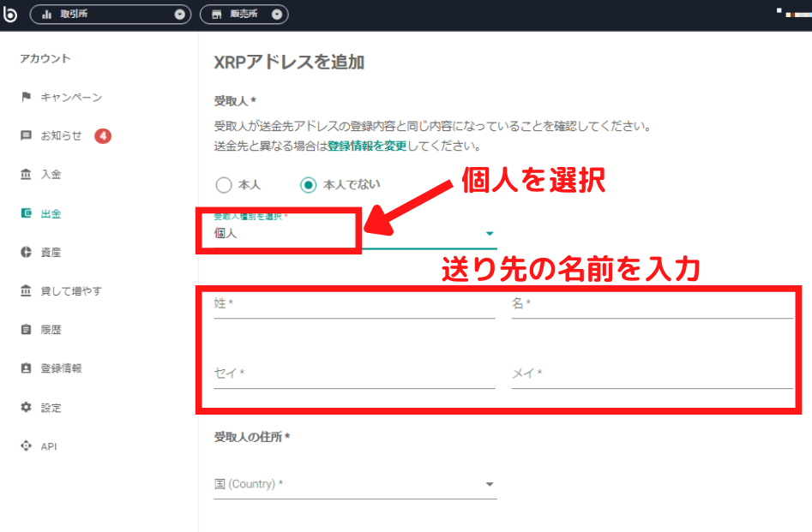Screen dimensions: 812x532
Task: Open the 履歴 history menu item
Action: pyautogui.click(x=51, y=330)
